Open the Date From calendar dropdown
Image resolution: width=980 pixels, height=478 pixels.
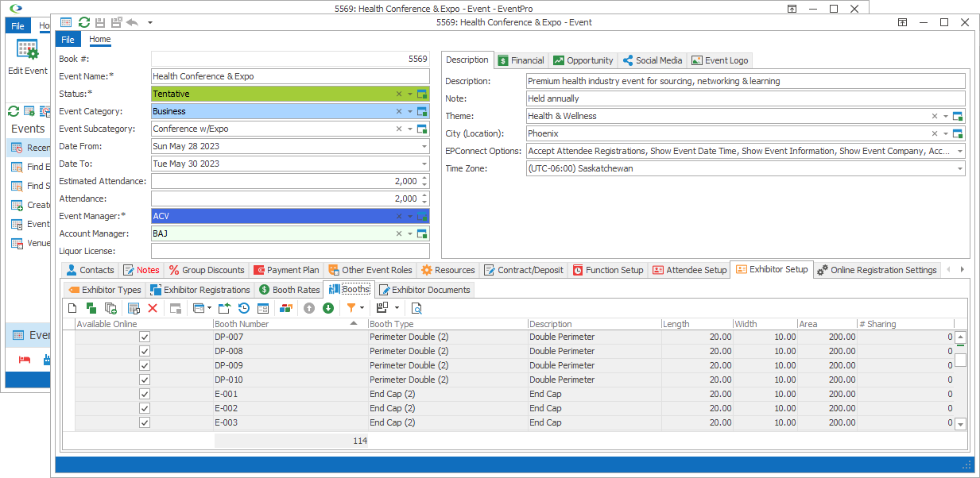424,146
